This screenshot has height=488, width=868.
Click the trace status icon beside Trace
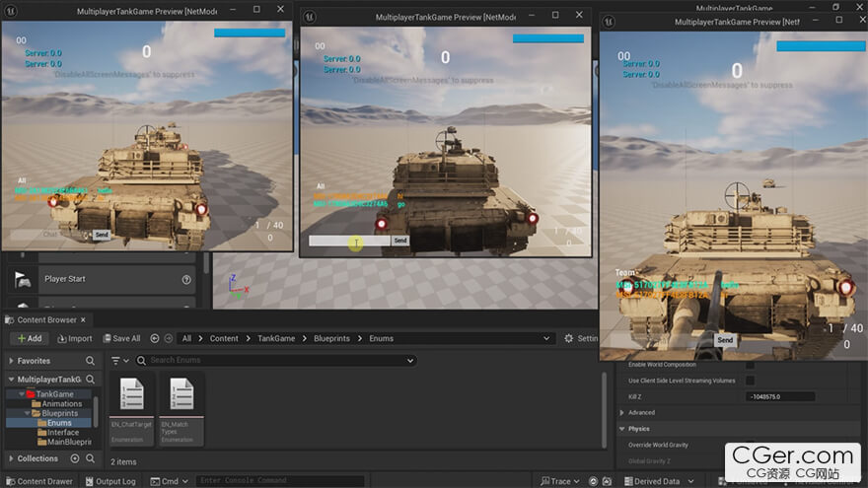click(x=593, y=481)
